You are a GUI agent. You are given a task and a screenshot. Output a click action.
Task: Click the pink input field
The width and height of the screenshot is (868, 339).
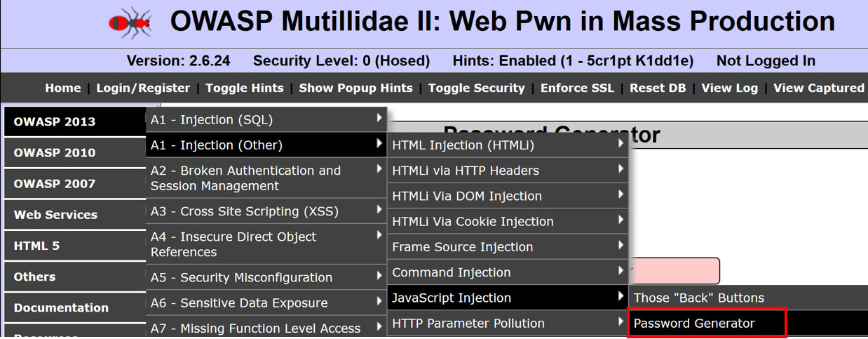click(x=674, y=271)
